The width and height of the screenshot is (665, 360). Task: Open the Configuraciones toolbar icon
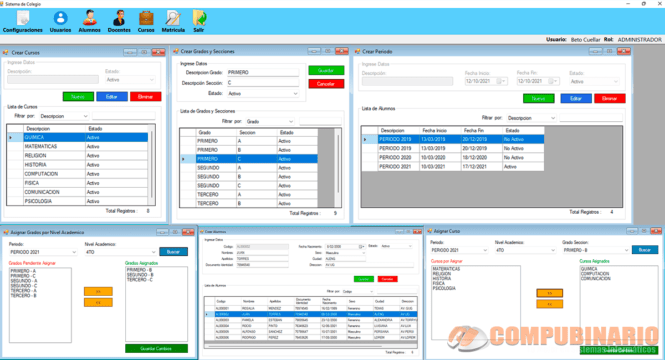pos(22,21)
